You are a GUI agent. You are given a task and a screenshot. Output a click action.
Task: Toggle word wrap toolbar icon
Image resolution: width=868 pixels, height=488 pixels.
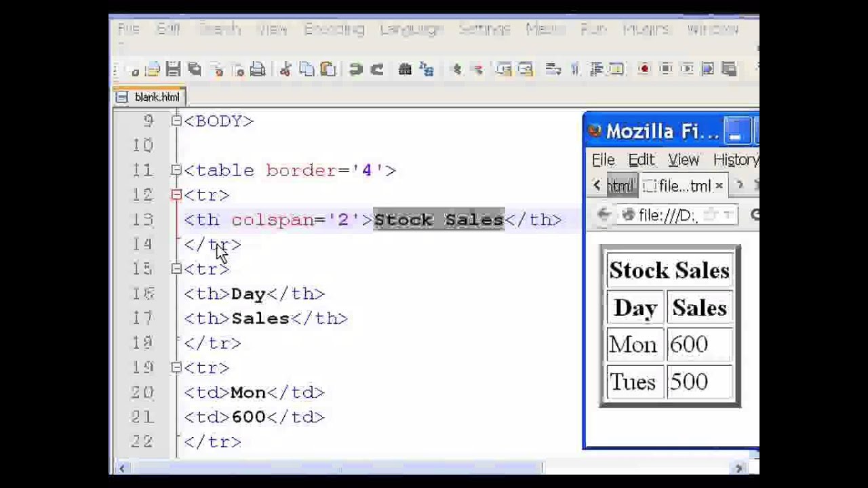(553, 69)
